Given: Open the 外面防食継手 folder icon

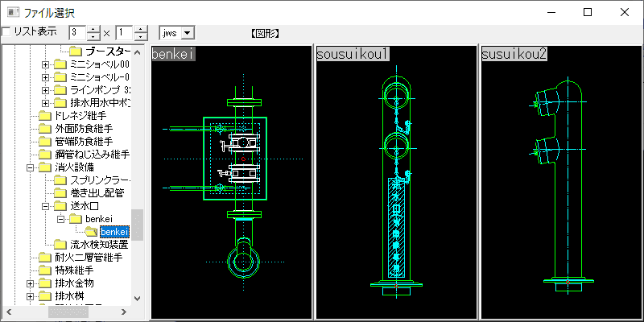Looking at the screenshot, I should tap(43, 129).
